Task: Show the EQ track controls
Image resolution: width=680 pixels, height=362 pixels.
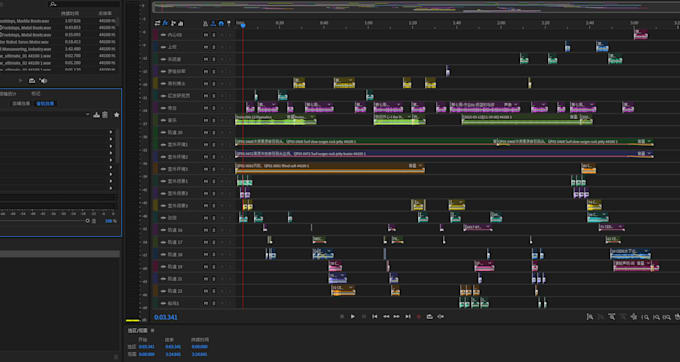Action: 180,23
